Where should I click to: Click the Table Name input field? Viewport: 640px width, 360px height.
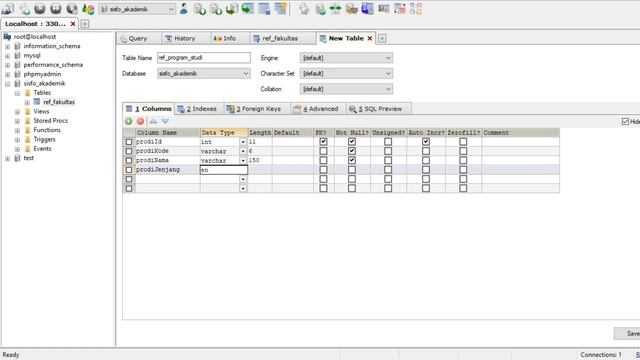[x=204, y=58]
